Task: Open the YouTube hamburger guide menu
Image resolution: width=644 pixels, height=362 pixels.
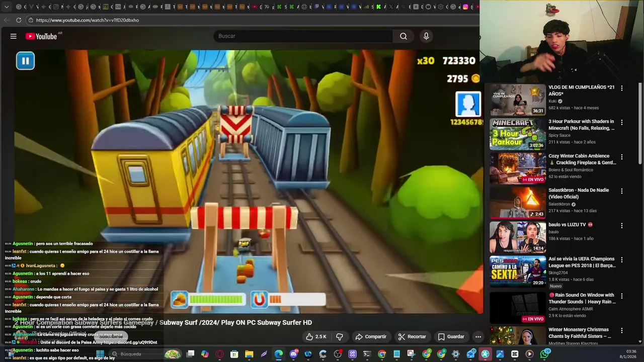Action: (14, 36)
